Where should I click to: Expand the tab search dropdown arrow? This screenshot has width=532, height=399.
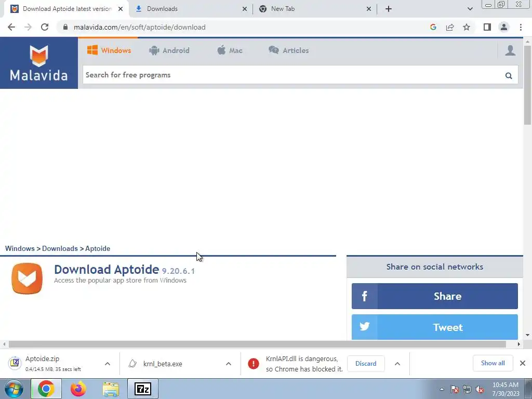[x=470, y=9]
